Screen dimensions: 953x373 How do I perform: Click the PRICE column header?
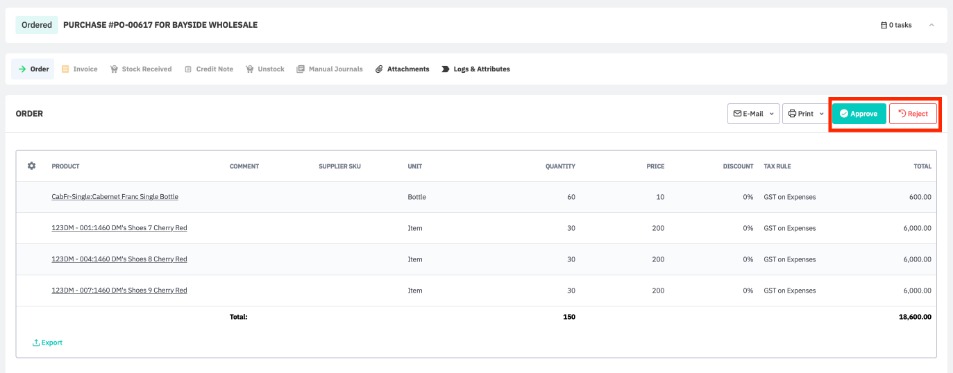[x=655, y=166]
